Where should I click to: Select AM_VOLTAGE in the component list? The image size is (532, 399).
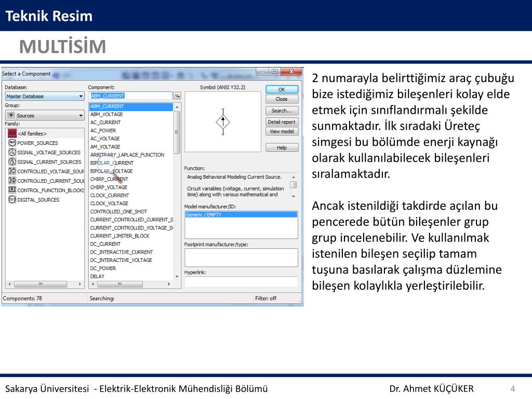point(131,147)
